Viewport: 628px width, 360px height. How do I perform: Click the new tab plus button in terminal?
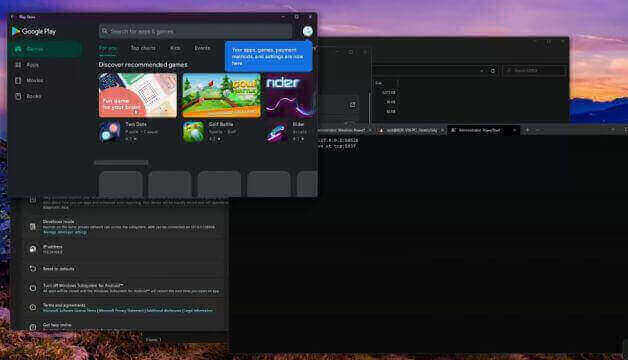point(527,130)
